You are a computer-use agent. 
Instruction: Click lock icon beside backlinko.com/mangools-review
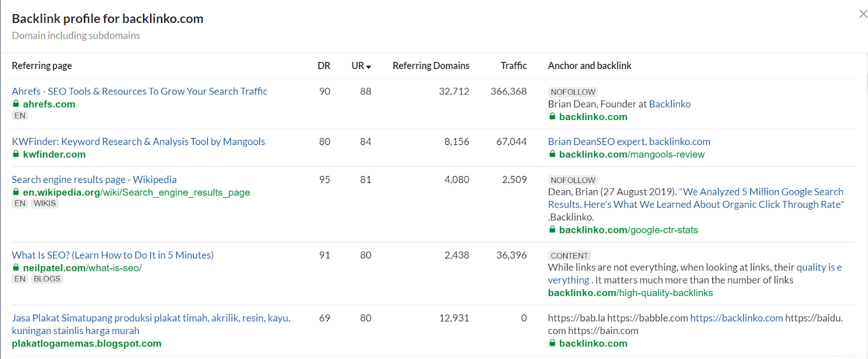[x=552, y=154]
